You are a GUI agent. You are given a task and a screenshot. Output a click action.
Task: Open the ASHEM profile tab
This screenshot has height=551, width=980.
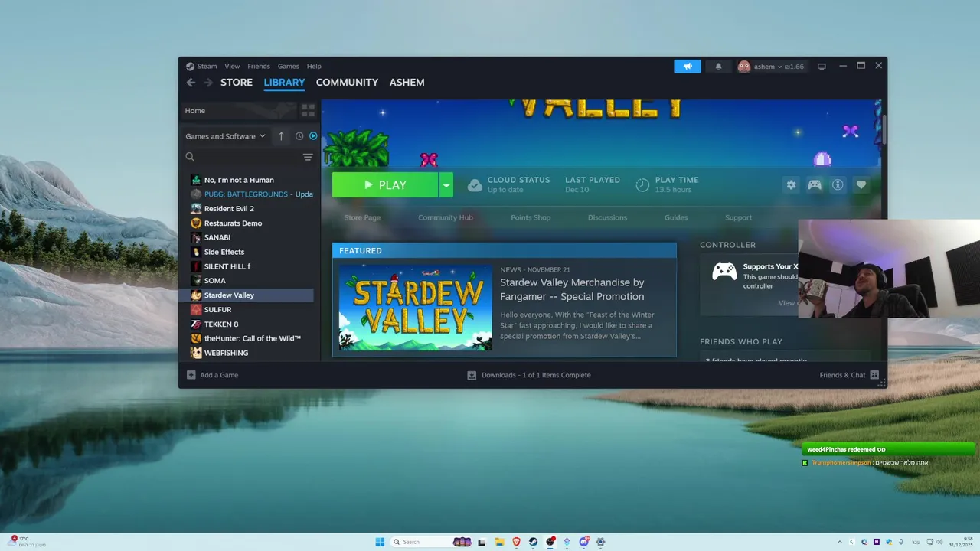pyautogui.click(x=407, y=83)
